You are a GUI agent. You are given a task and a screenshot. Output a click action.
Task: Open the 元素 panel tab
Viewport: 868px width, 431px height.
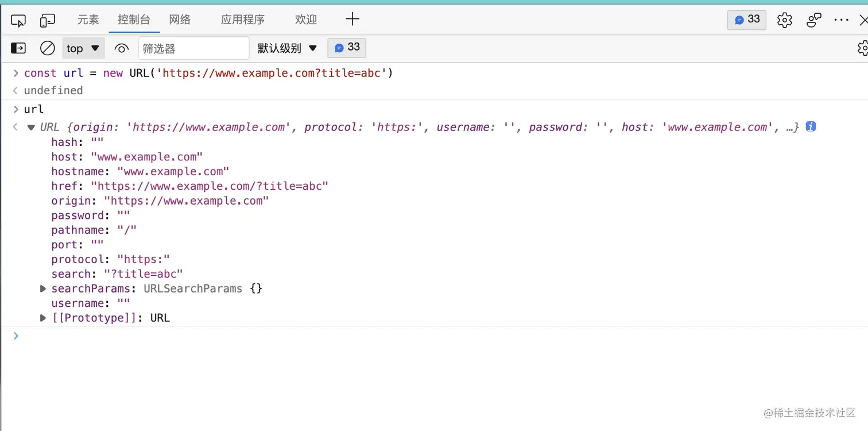88,20
